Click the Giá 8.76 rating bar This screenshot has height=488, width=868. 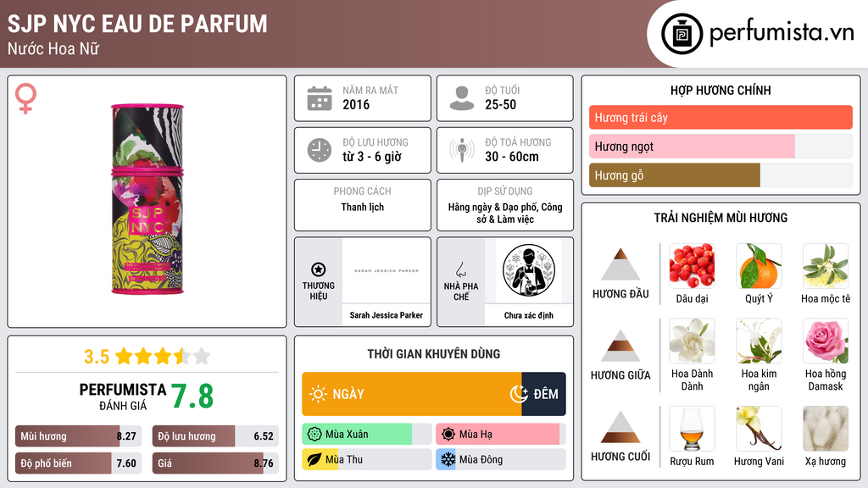215,463
